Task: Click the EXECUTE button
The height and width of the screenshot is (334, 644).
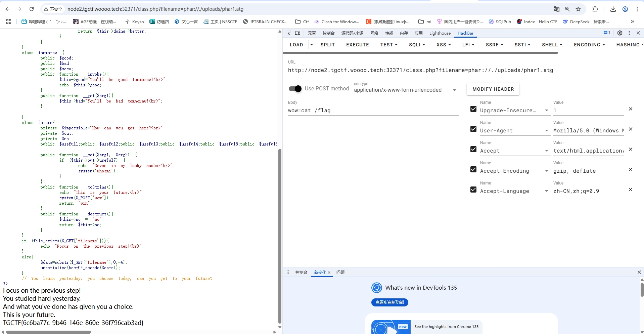Action: click(358, 45)
